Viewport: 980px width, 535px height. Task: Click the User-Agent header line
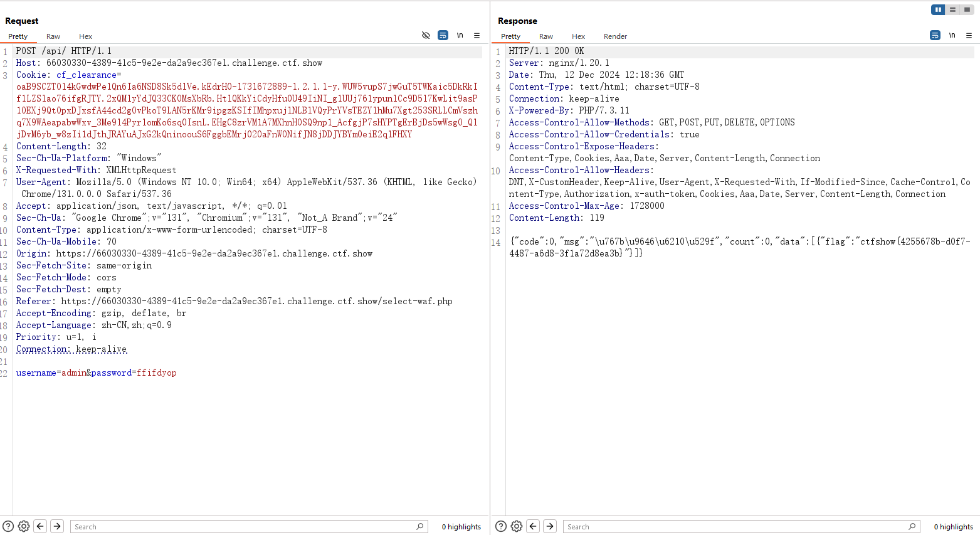[x=246, y=188]
